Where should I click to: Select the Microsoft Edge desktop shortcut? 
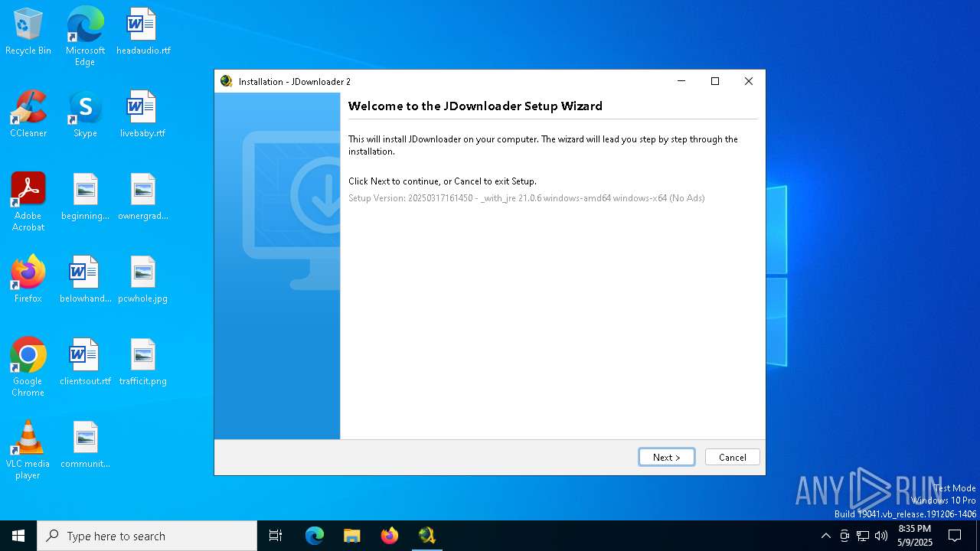pyautogui.click(x=85, y=37)
